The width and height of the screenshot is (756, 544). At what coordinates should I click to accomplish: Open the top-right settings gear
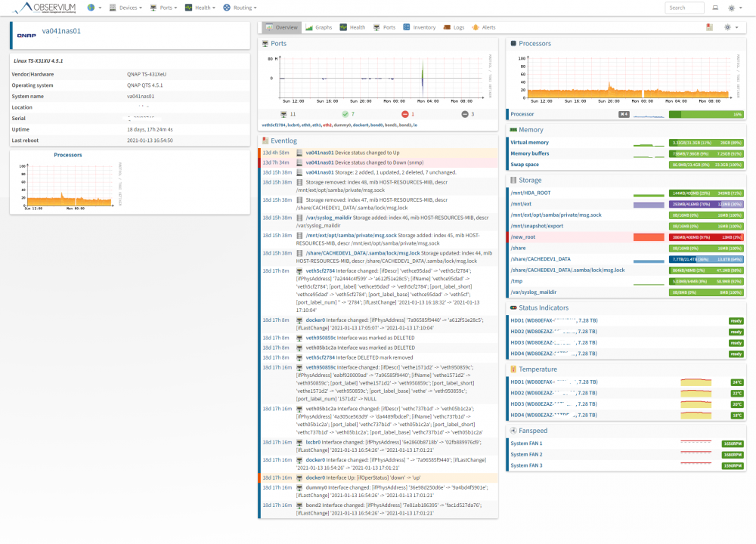[x=735, y=8]
